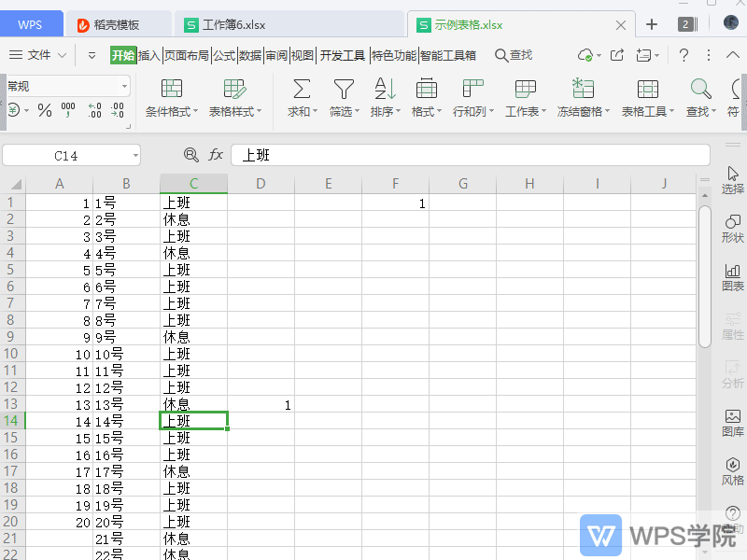Click the 筛选 filter funnel icon
This screenshot has width=747, height=560.
click(344, 90)
